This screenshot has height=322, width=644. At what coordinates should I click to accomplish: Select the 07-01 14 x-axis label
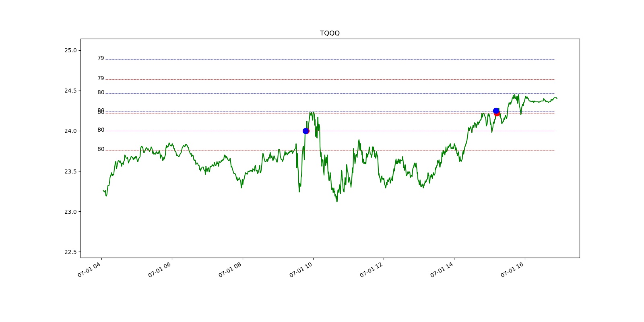click(442, 269)
